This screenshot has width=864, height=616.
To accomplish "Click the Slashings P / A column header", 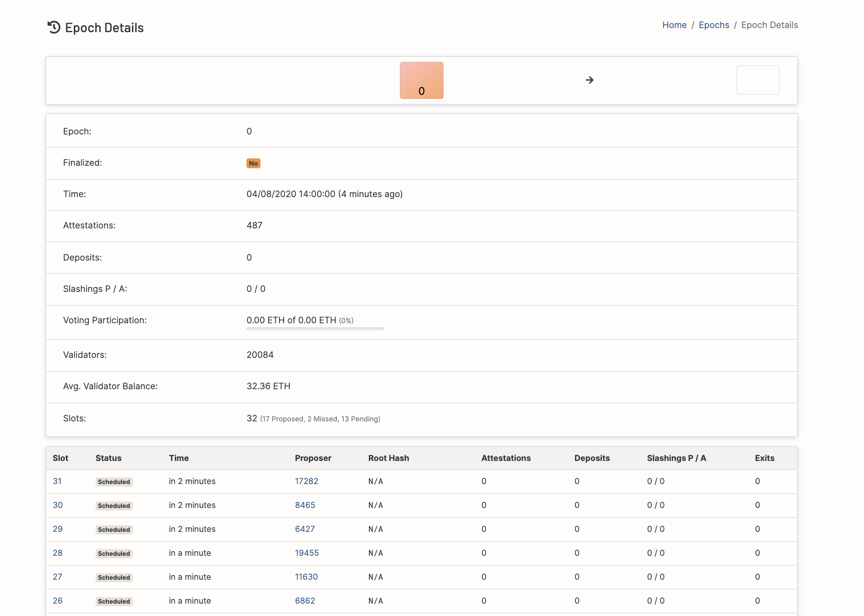I will [x=676, y=458].
